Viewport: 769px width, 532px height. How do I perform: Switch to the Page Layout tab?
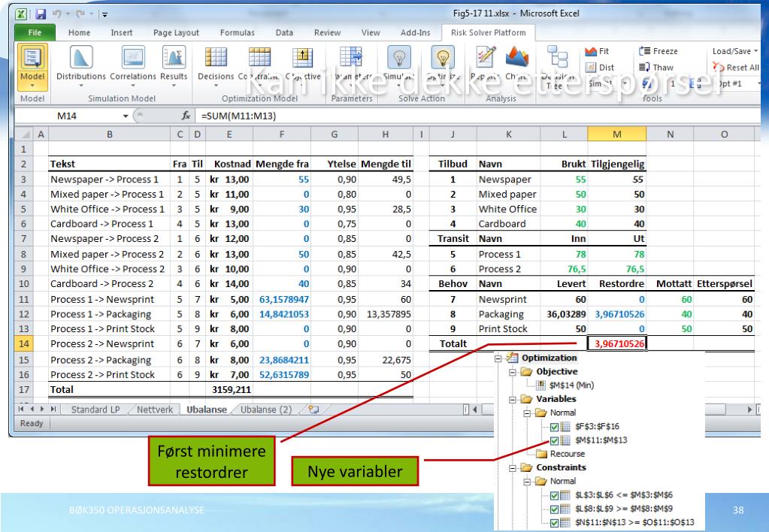pos(176,32)
